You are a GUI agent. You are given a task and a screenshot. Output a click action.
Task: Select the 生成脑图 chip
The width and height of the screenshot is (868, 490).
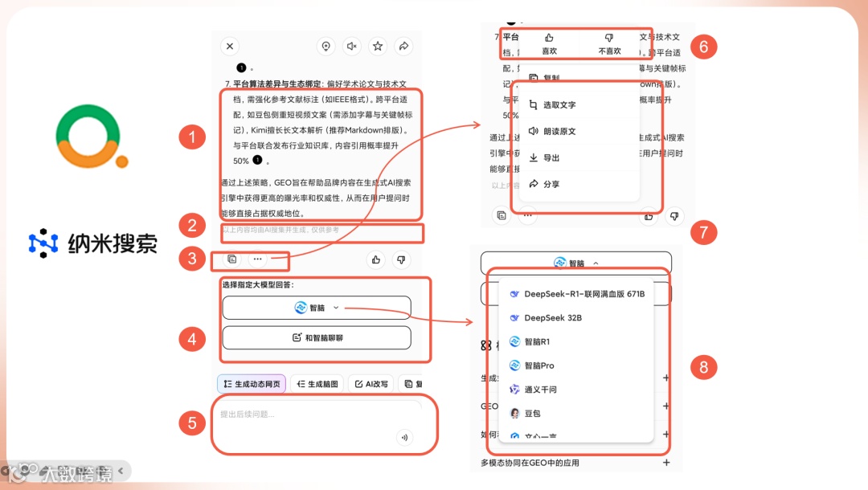317,384
